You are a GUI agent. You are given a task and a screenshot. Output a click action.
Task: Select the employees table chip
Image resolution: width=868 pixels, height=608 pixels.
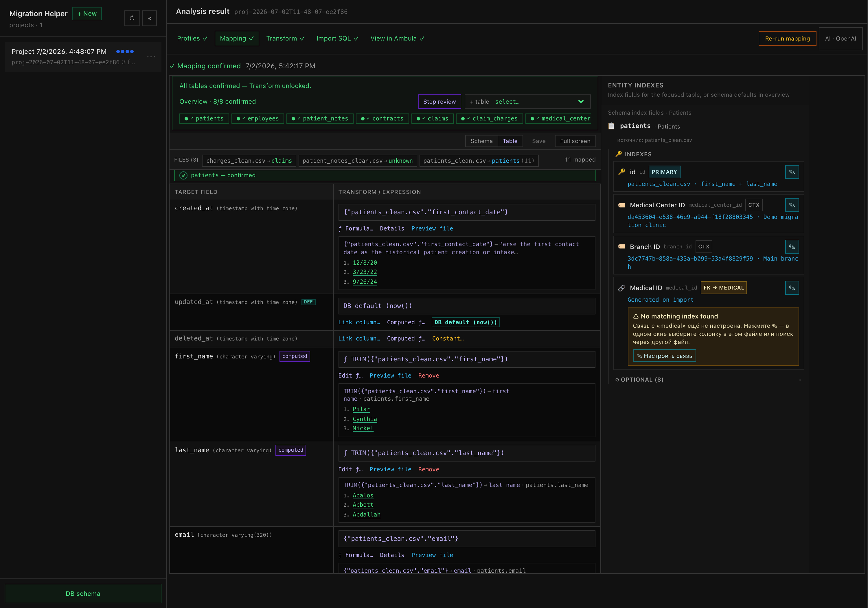click(258, 119)
